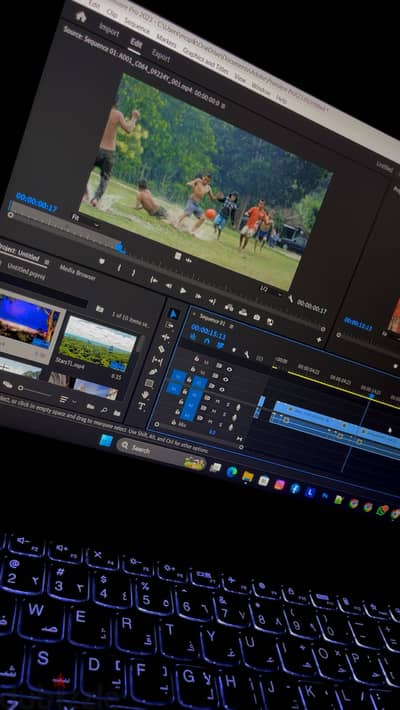This screenshot has height=710, width=400.
Task: Select the Pen tool
Action: [154, 372]
